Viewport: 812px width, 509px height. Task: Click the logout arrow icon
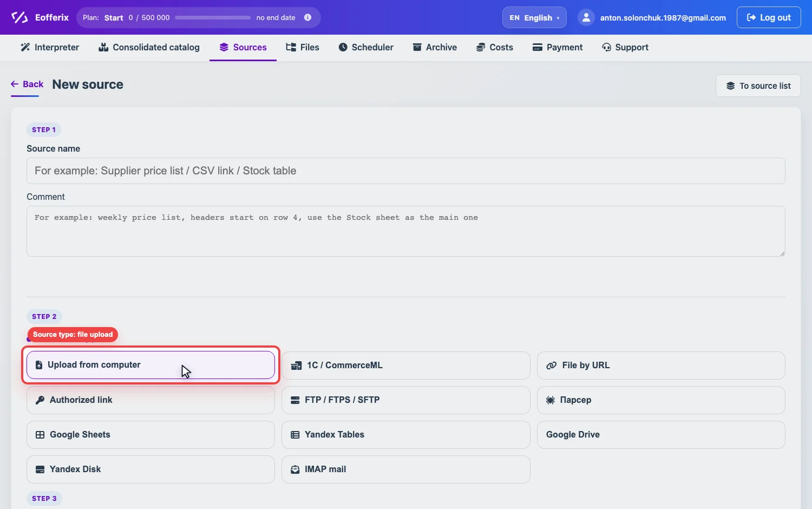pos(751,17)
